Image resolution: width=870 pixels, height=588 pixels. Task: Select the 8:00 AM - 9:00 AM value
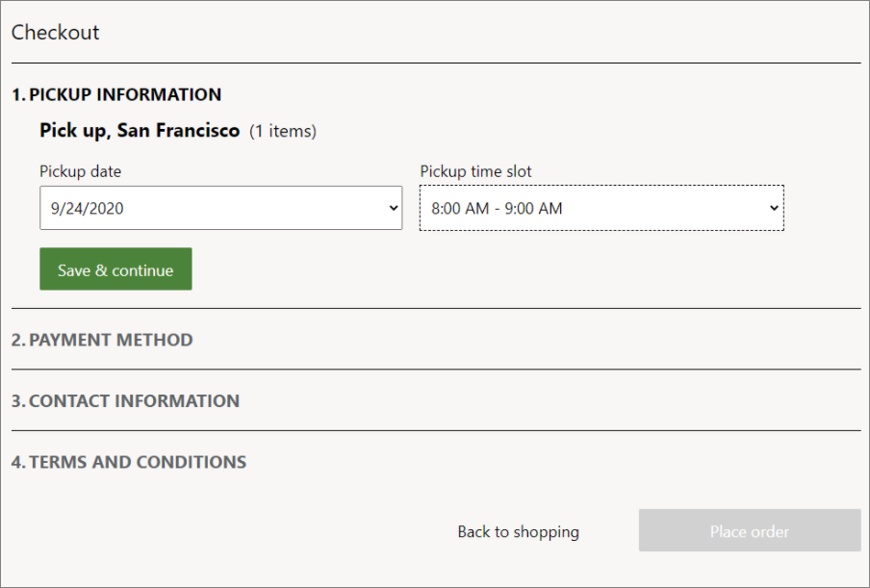click(498, 208)
